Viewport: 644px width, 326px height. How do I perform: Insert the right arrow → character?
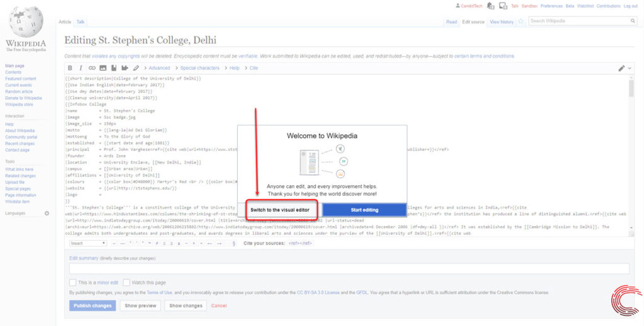point(219,243)
